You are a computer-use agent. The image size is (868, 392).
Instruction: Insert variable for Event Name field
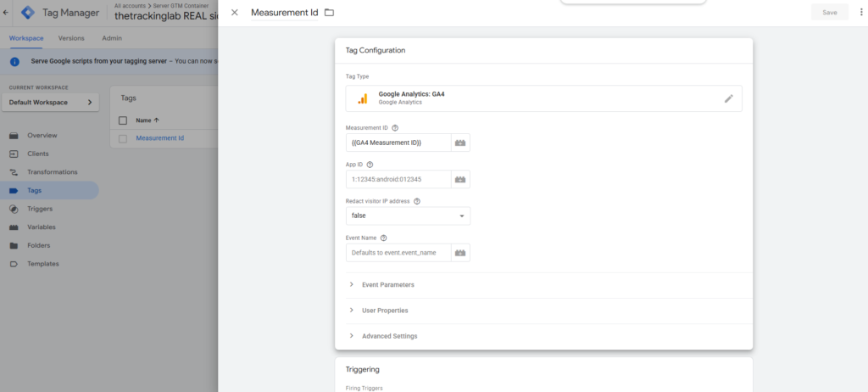(x=460, y=253)
